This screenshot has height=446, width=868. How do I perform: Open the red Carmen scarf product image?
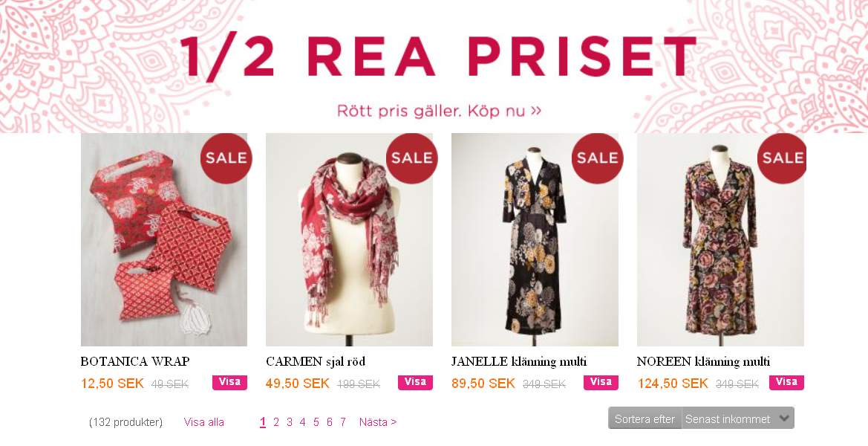349,239
